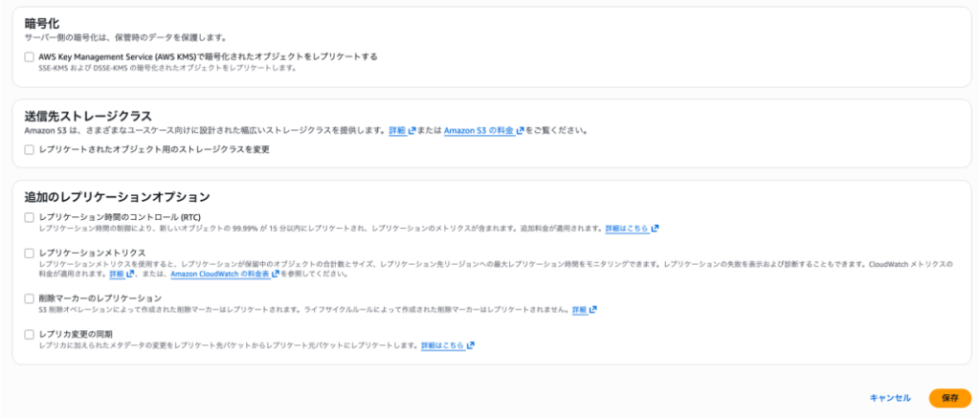
Task: Enable replicating AWS KMS encrypted objects checkbox
Action: 30,56
